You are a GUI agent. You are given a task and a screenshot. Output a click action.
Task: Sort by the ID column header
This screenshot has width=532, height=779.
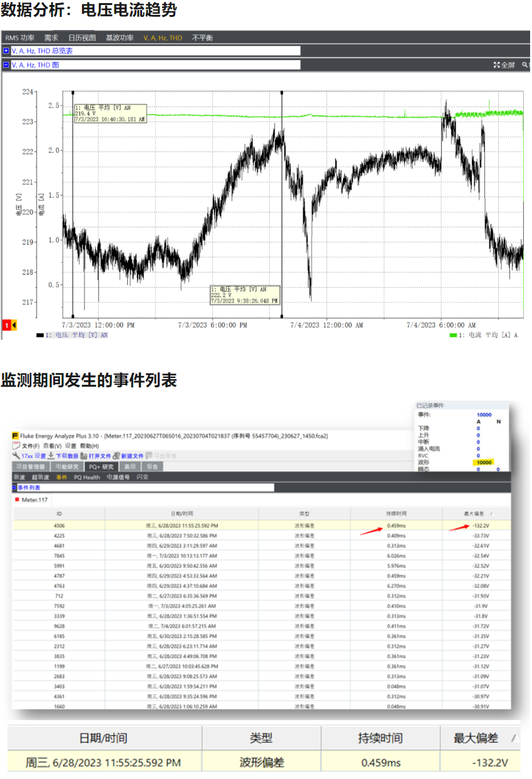coord(59,514)
